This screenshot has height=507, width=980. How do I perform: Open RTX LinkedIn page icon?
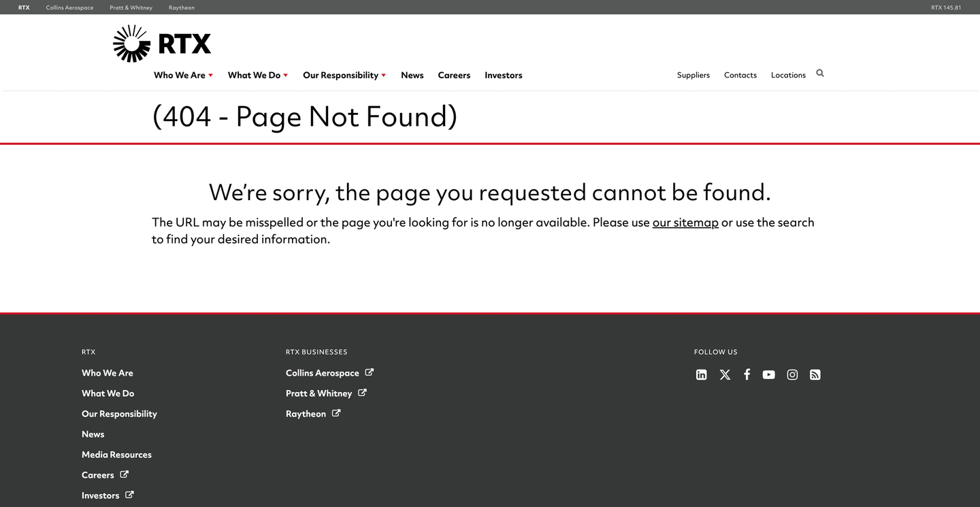coord(701,375)
